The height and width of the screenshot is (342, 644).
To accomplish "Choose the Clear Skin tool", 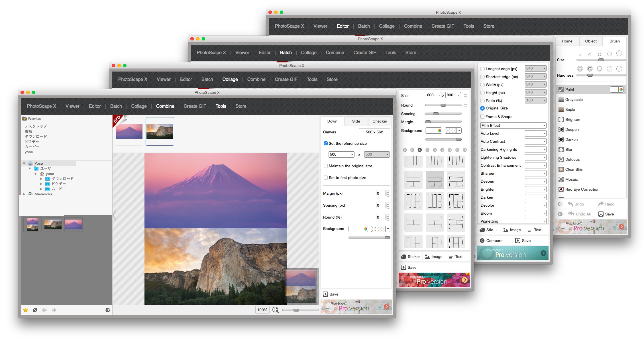I will (574, 169).
